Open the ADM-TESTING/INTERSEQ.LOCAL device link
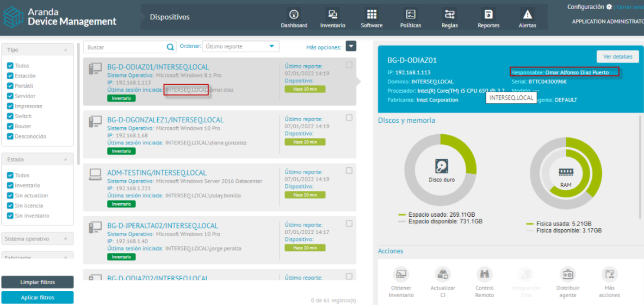644x307 pixels. point(157,173)
